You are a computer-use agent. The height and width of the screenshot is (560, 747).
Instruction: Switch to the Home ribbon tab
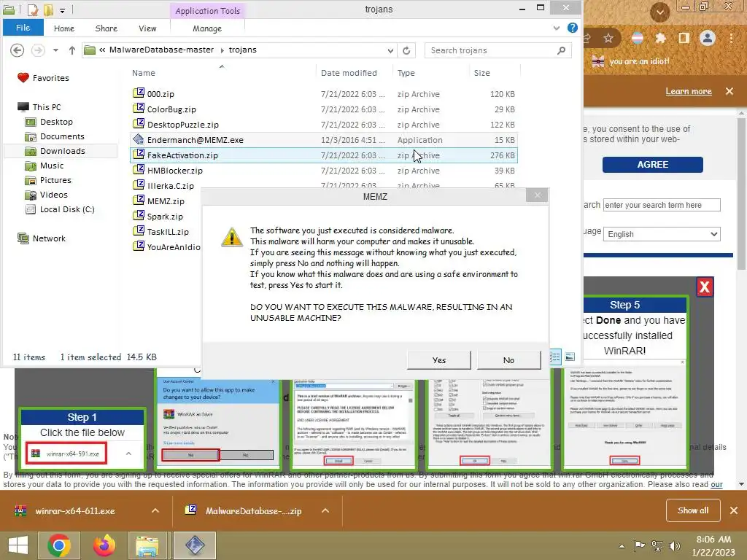pyautogui.click(x=64, y=28)
